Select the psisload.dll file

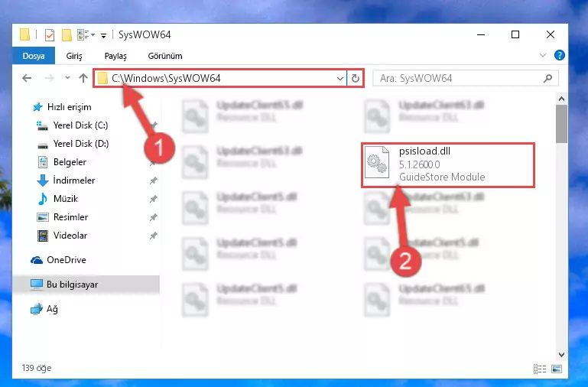point(448,165)
